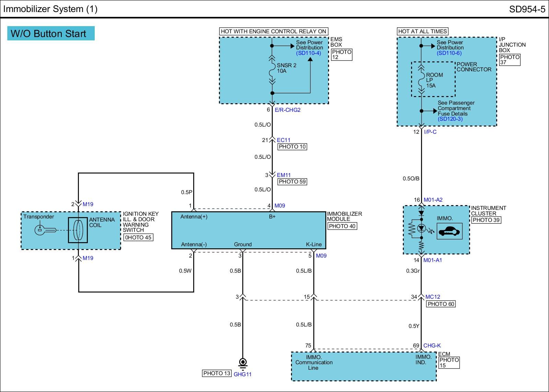Open the SD110-6 power distribution link

click(449, 53)
